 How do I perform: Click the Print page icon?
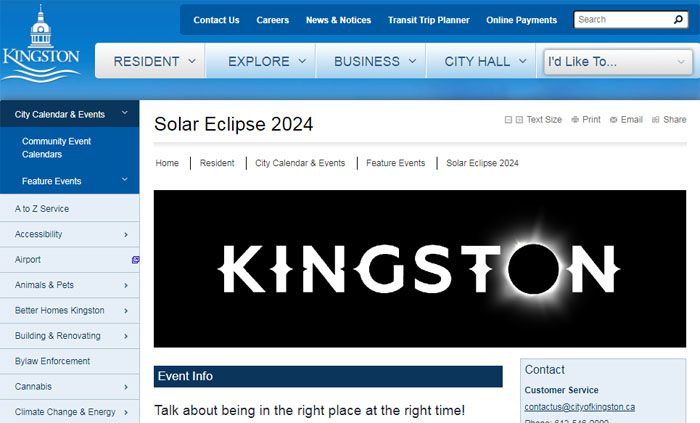(575, 120)
